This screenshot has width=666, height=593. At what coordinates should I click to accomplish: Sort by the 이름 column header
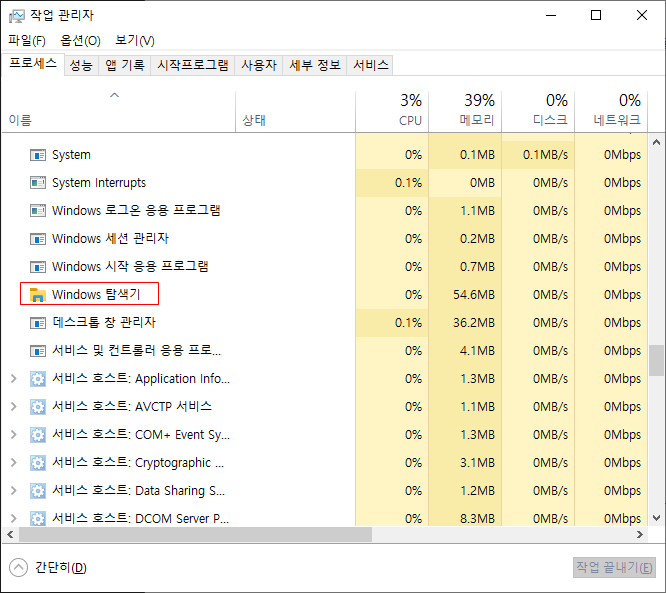tap(118, 111)
